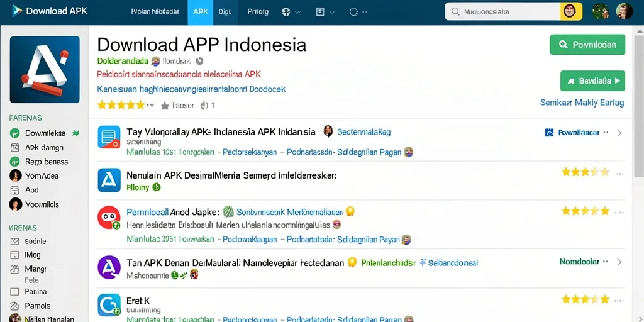This screenshot has width=644, height=322.
Task: Open Eret K row three-dot menu
Action: [620, 300]
